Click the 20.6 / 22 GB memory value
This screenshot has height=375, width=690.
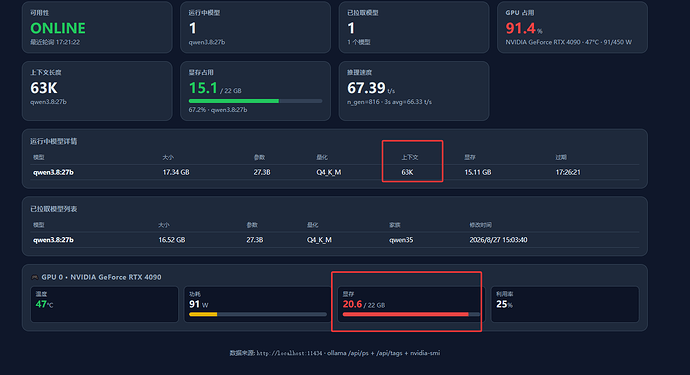tap(364, 304)
